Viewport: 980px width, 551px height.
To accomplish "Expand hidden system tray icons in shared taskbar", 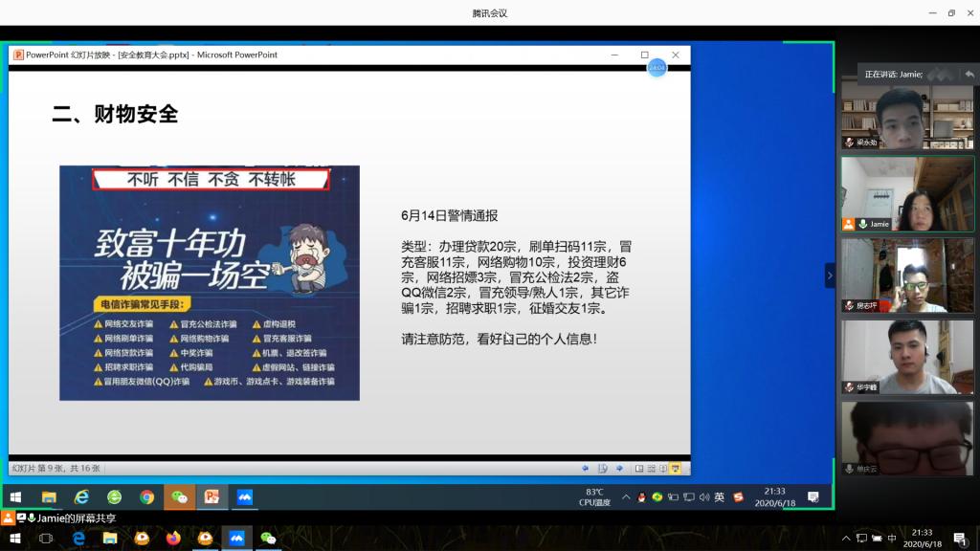I will coord(627,497).
